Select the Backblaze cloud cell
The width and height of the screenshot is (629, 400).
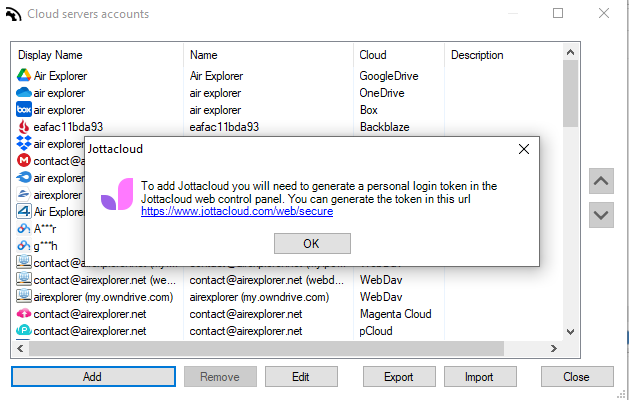pos(385,127)
